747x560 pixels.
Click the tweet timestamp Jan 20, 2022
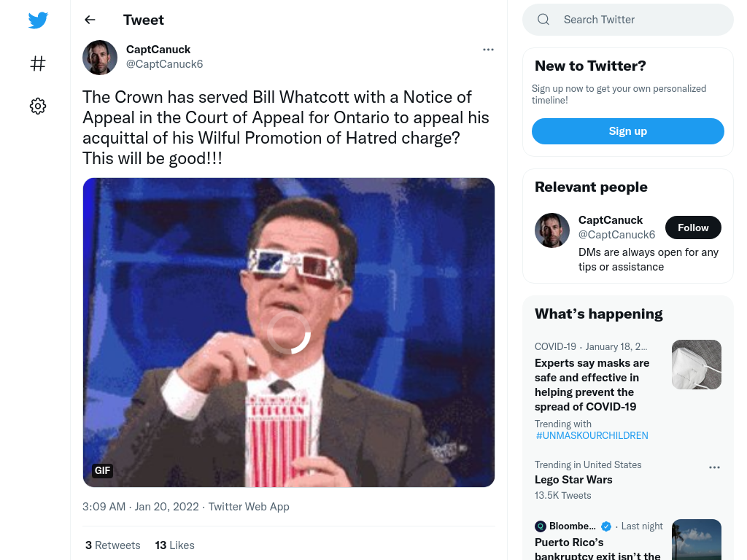click(x=166, y=507)
